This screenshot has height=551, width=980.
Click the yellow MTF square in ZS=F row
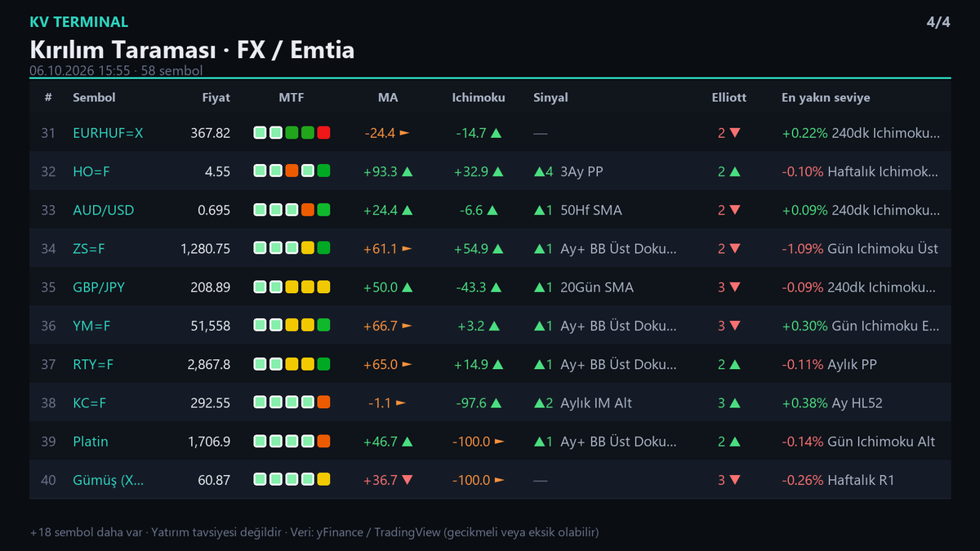tap(308, 248)
